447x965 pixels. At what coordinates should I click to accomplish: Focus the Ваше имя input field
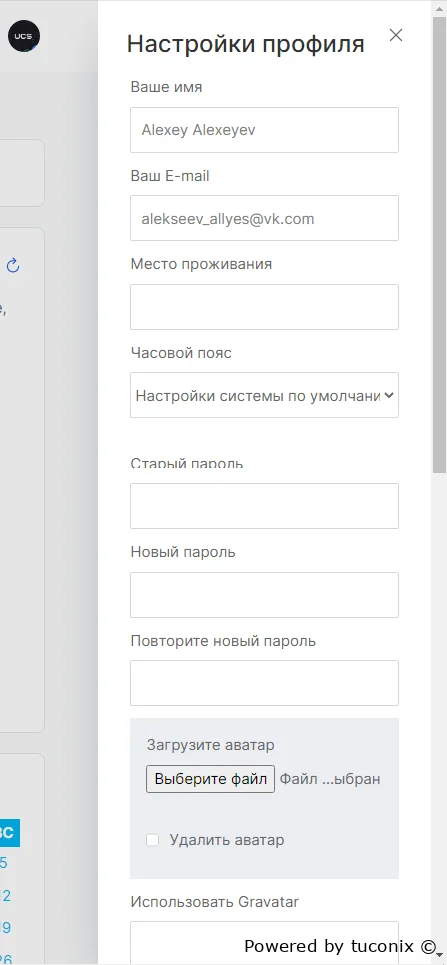(x=264, y=130)
